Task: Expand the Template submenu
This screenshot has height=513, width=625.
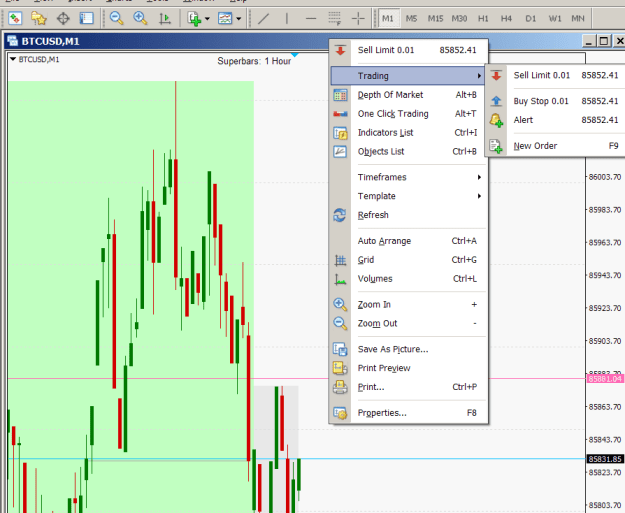Action: point(408,196)
